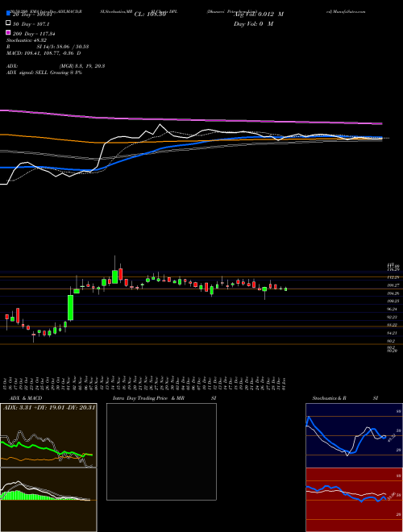
Task: Click the MACD values line
Action: [x=44, y=53]
